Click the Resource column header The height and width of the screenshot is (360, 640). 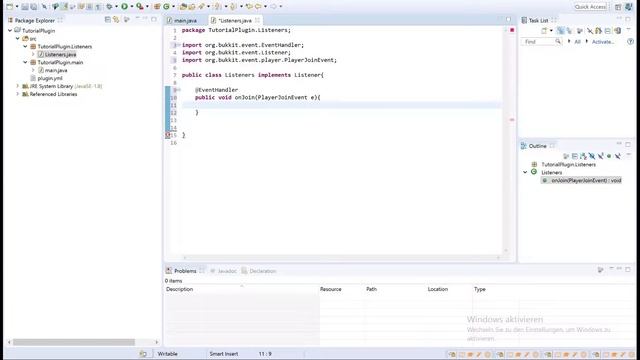341,289
